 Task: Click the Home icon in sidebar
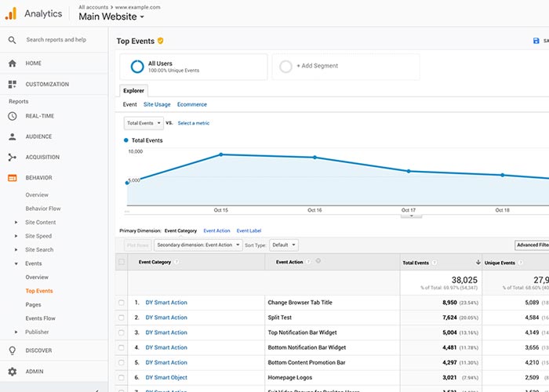click(12, 64)
